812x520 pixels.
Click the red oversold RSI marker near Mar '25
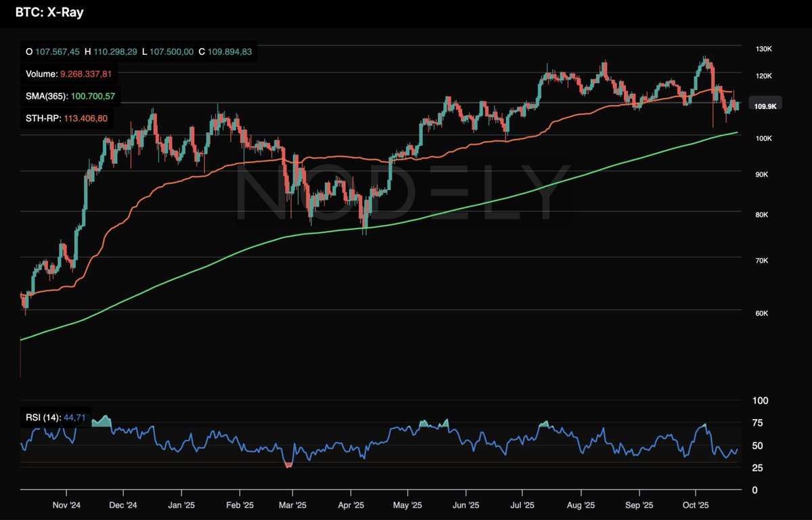289,464
